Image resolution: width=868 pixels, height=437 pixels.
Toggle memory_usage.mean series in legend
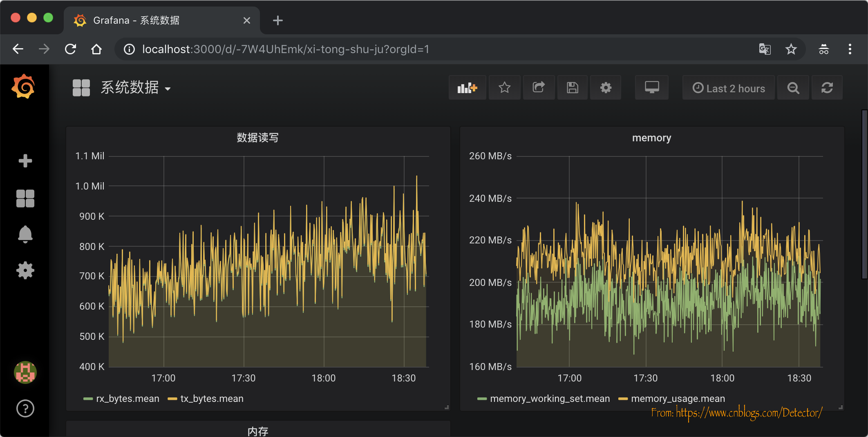[x=678, y=399]
